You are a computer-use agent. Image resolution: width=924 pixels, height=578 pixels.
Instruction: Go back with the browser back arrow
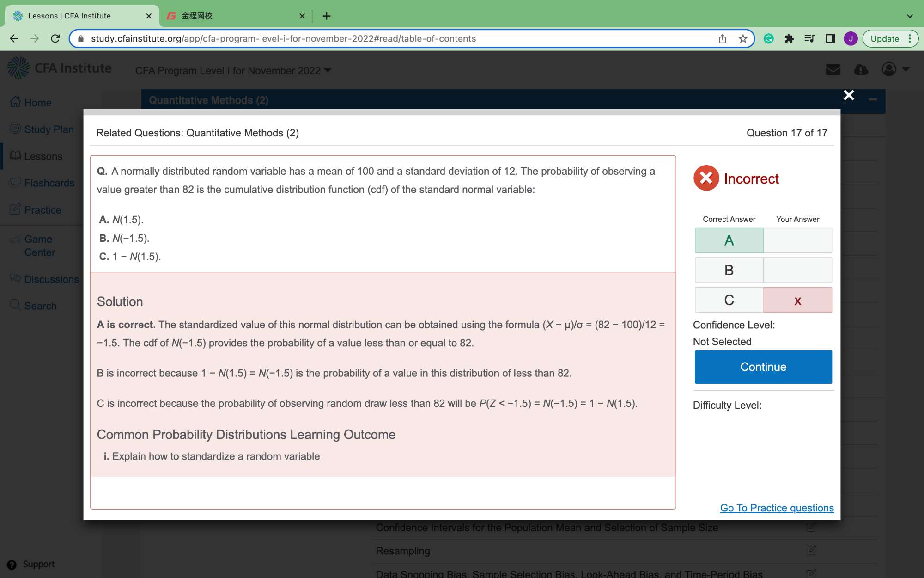(x=14, y=39)
